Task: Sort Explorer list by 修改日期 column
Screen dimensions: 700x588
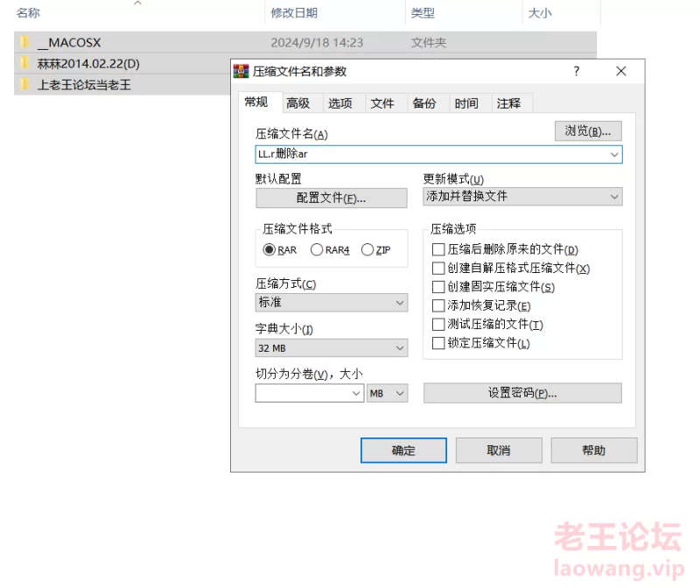Action: [294, 13]
